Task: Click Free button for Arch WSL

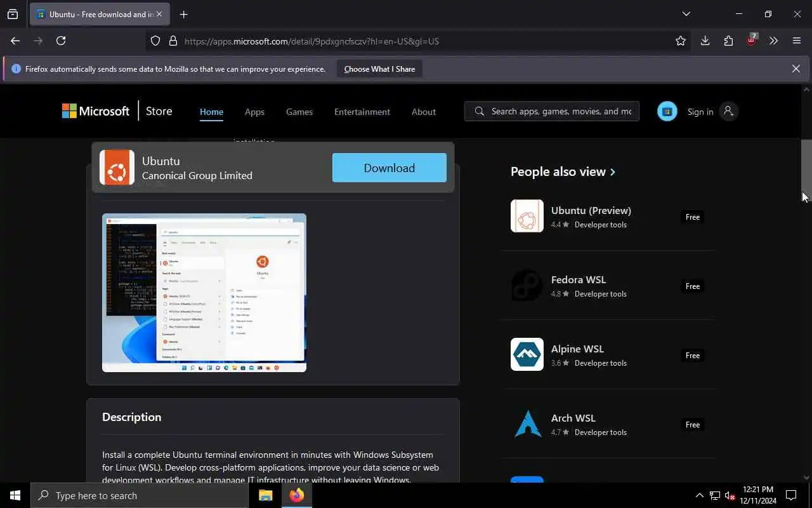Action: point(693,425)
